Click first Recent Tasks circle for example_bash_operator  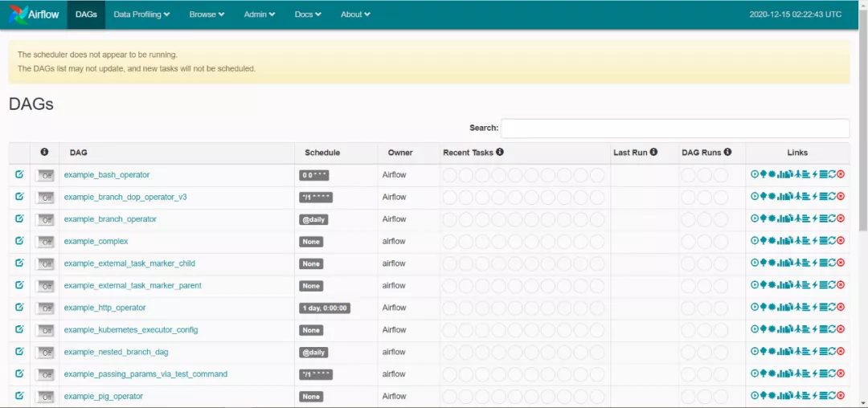(x=449, y=175)
